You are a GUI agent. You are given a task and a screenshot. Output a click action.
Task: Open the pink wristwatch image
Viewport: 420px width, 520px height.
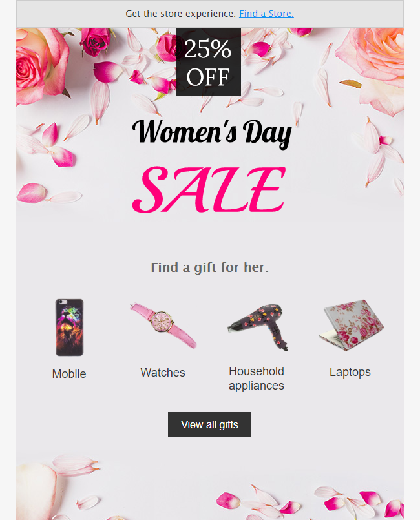coord(163,325)
